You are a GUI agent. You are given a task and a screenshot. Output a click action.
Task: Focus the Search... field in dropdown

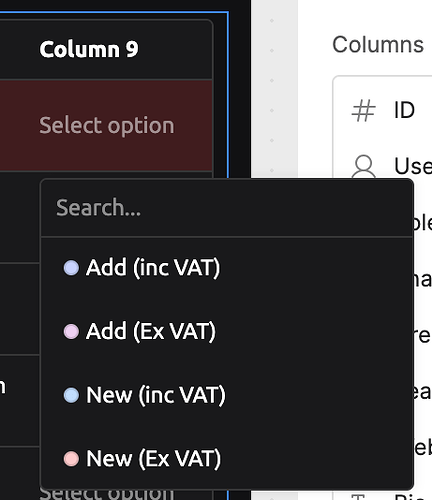coord(227,208)
